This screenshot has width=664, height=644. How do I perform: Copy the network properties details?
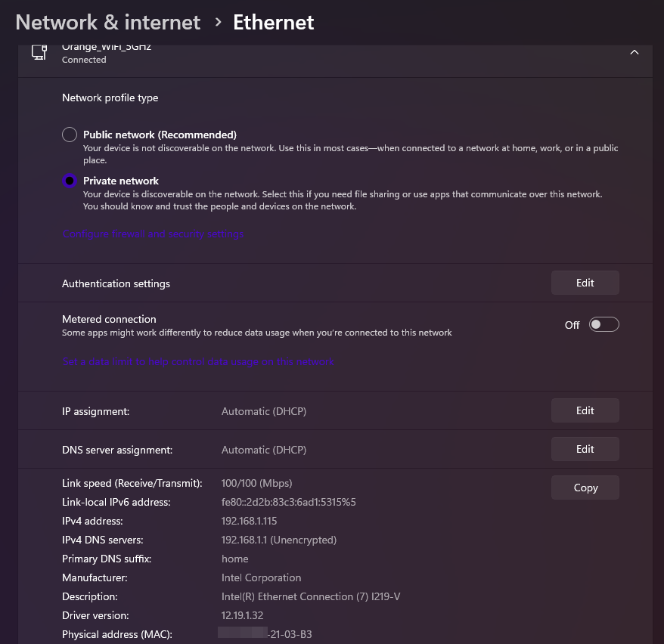(x=585, y=488)
